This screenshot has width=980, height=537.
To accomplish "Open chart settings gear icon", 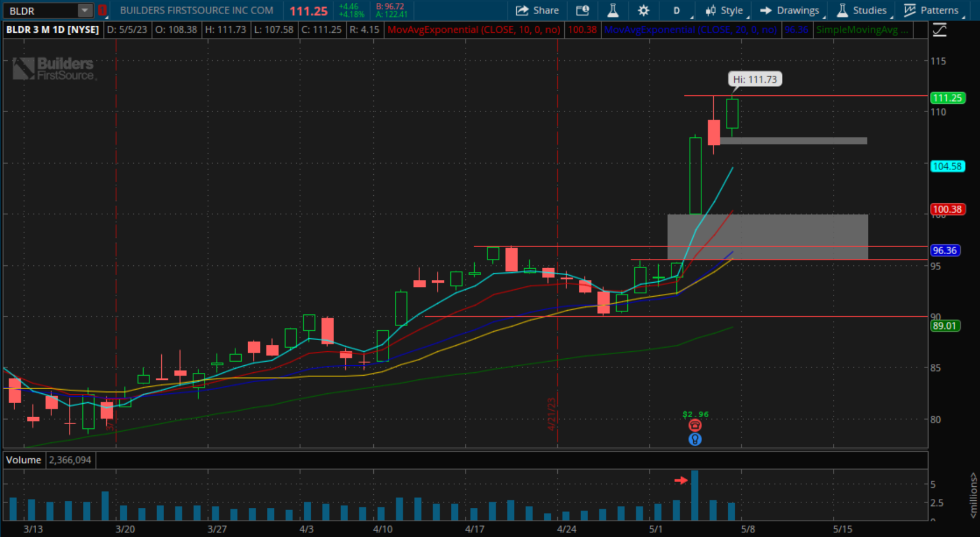I will point(643,11).
